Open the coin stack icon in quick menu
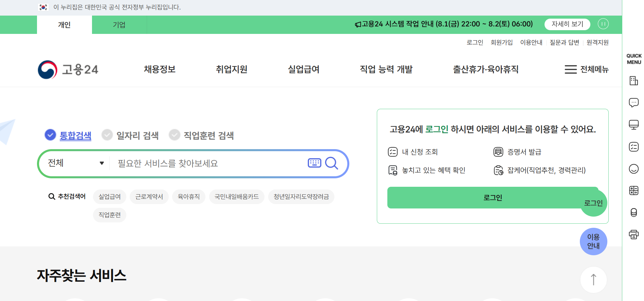The height and width of the screenshot is (301, 644). click(x=633, y=213)
